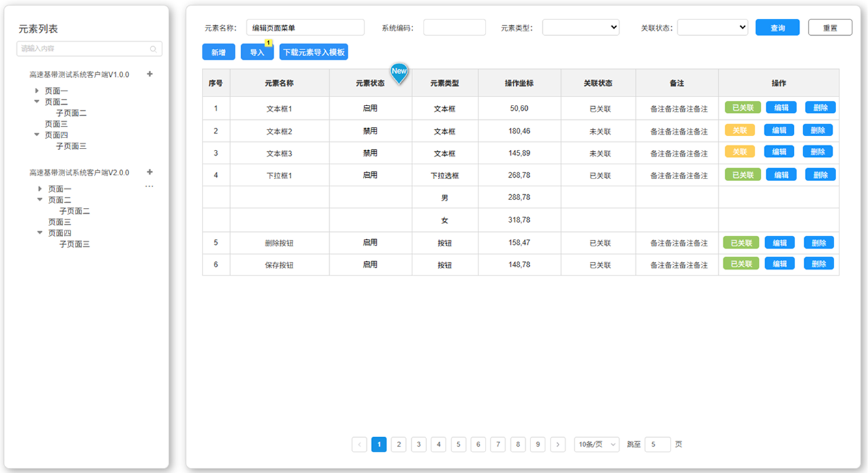Select page 6 in pagination

coord(478,444)
